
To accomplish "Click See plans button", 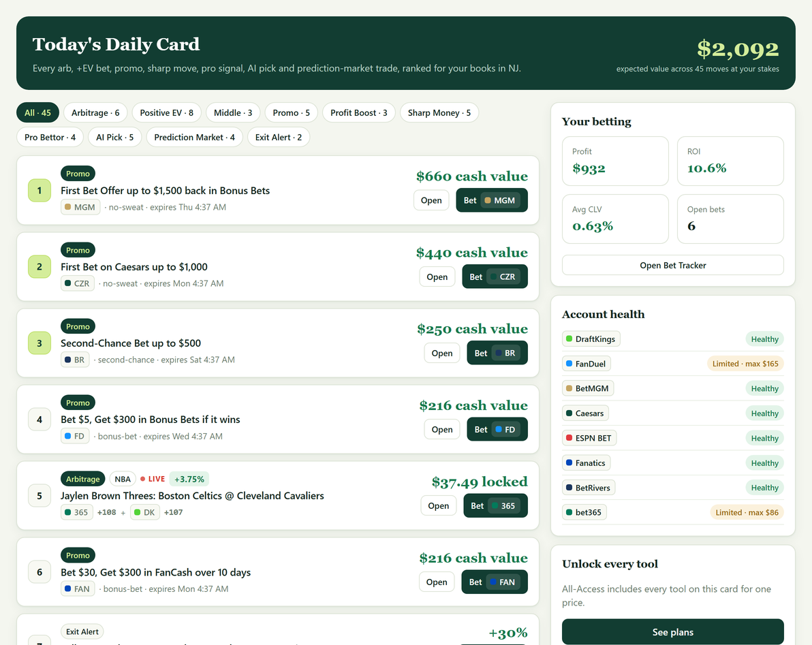I will [x=673, y=632].
